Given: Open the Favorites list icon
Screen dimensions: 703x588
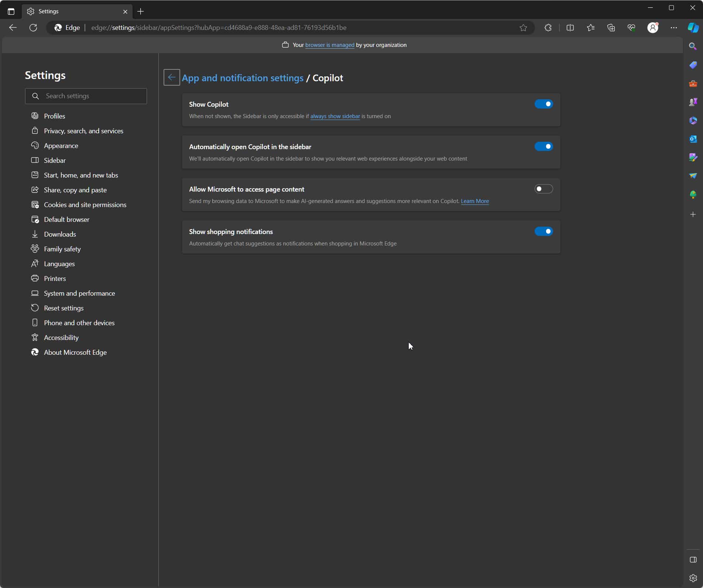Looking at the screenshot, I should pyautogui.click(x=590, y=28).
